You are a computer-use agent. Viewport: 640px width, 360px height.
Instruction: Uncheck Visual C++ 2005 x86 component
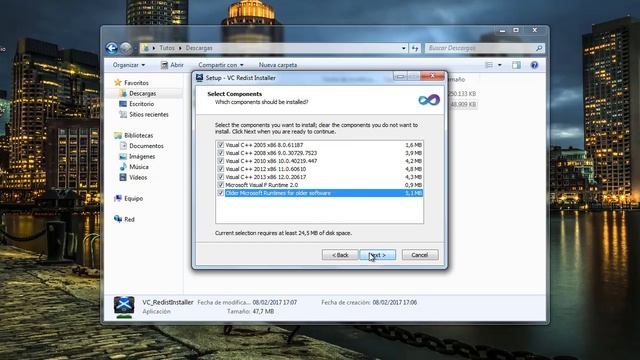point(221,145)
